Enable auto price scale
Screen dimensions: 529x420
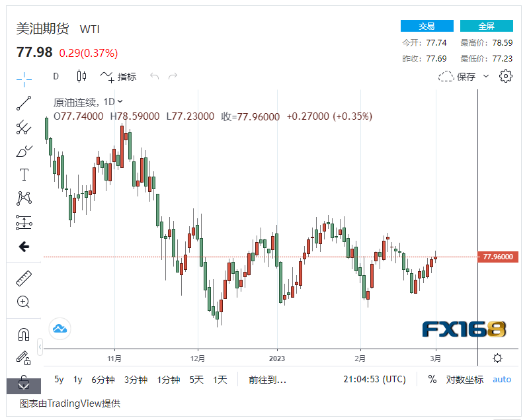(502, 380)
